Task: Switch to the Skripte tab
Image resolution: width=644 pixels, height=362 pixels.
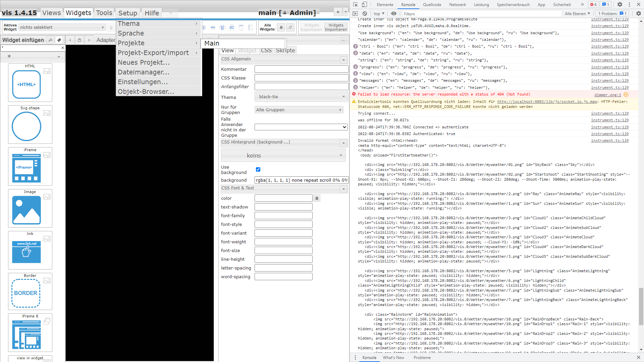Action: pyautogui.click(x=285, y=51)
